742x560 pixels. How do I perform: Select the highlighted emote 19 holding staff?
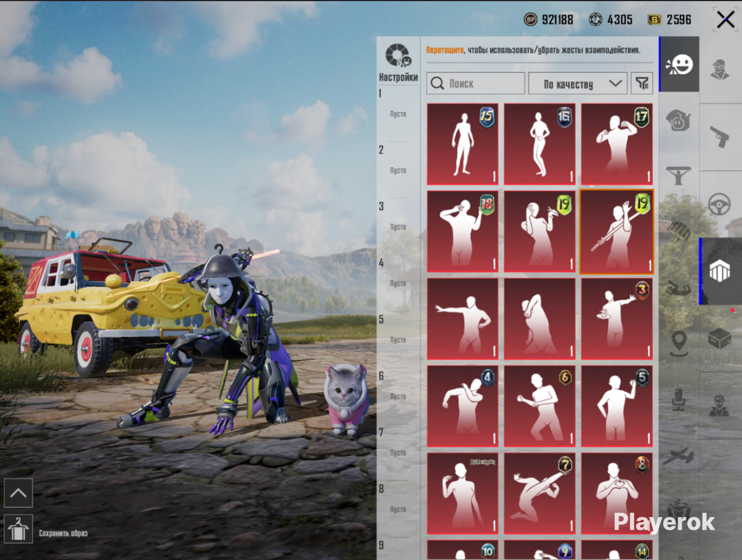click(x=617, y=231)
